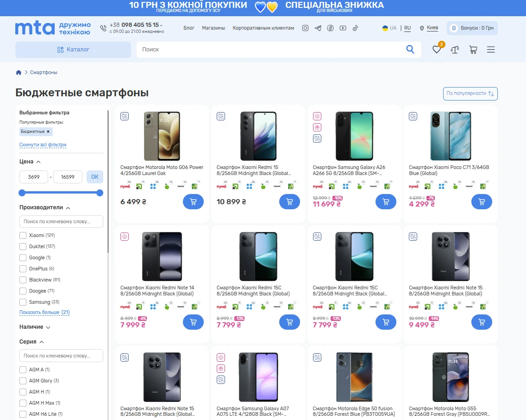Open the wishlist heart icon

pos(437,50)
